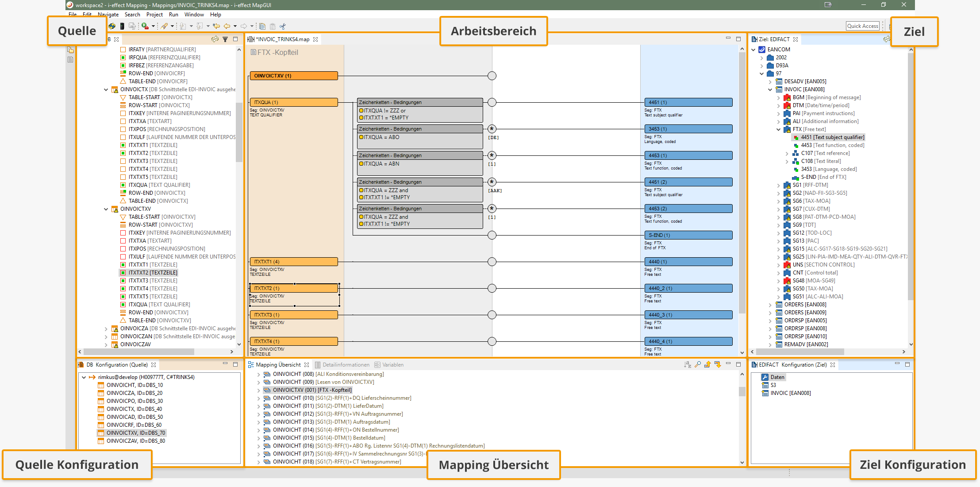Click the move-up arrow icon in Mapping Übersicht
The image size is (980, 487).
point(707,365)
